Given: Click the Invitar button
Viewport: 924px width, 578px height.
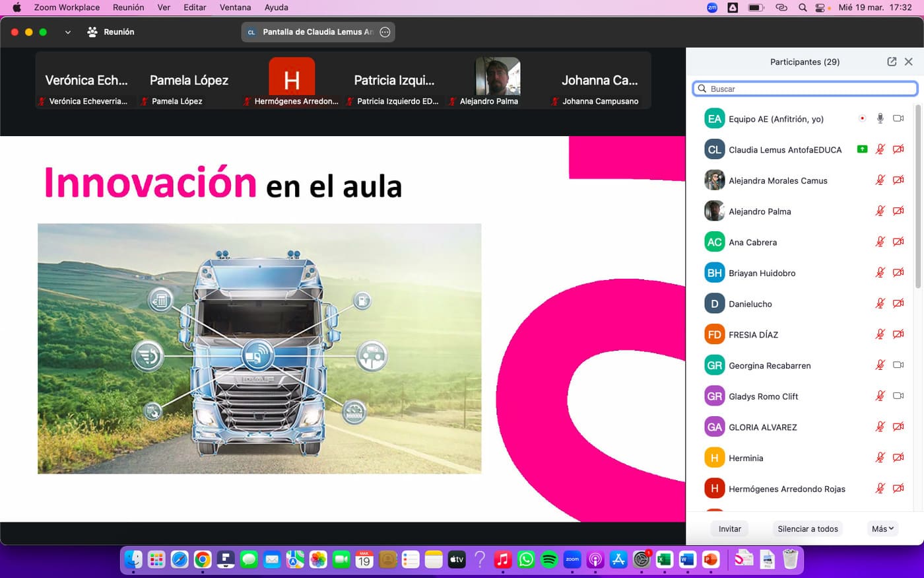Looking at the screenshot, I should tap(730, 528).
